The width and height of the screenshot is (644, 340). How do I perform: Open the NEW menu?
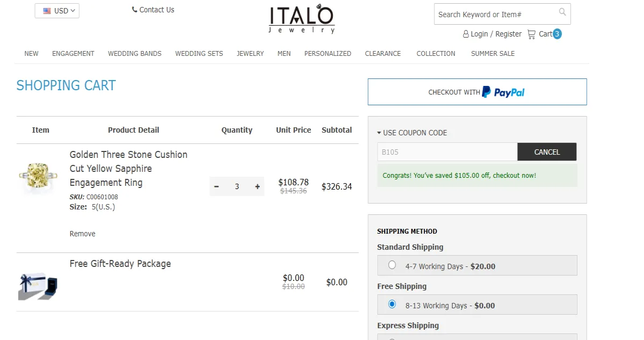(32, 54)
